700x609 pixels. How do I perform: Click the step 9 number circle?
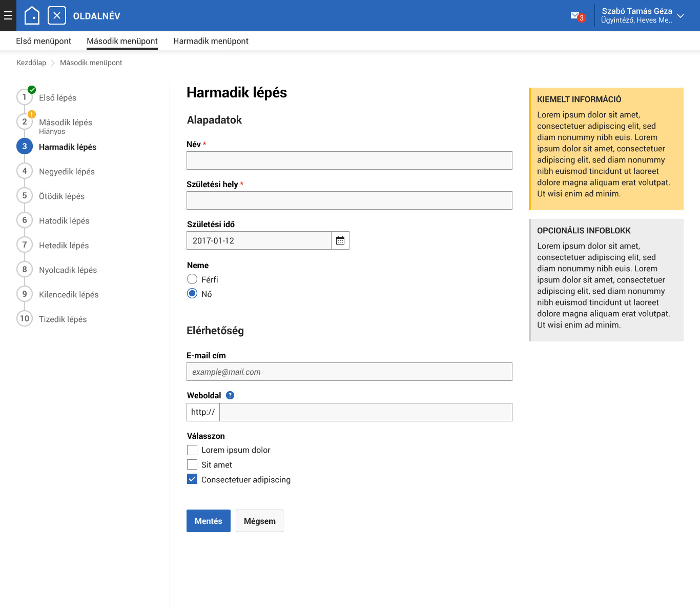[25, 294]
